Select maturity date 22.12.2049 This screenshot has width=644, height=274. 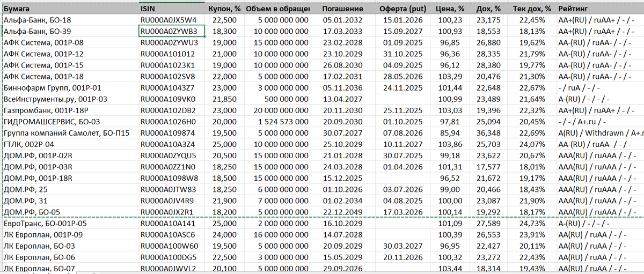[x=343, y=212]
